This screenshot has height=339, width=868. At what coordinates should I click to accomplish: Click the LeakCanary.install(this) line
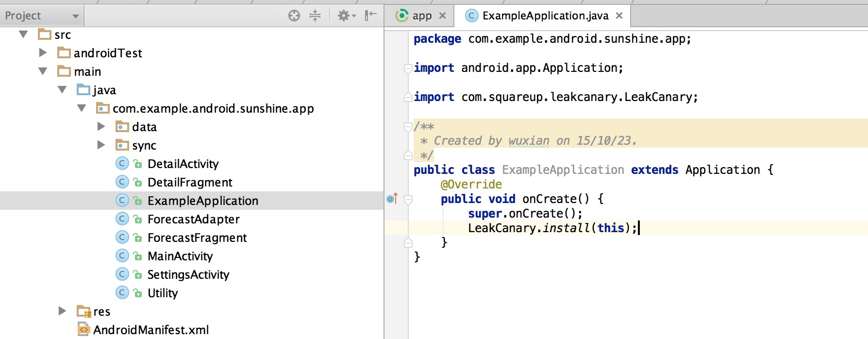[552, 228]
